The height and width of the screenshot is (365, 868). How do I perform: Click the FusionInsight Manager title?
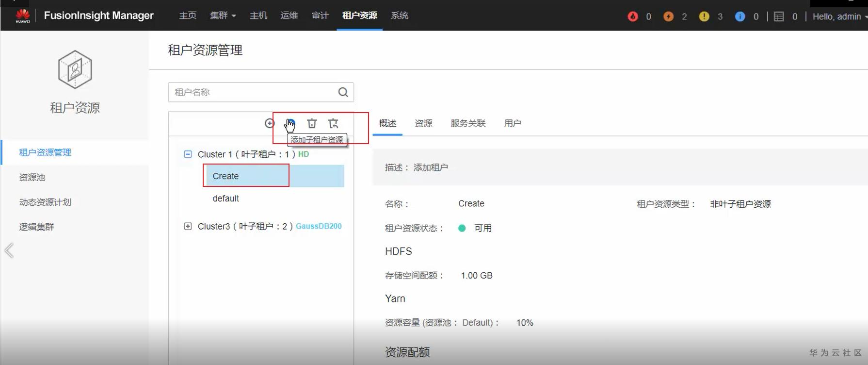98,16
